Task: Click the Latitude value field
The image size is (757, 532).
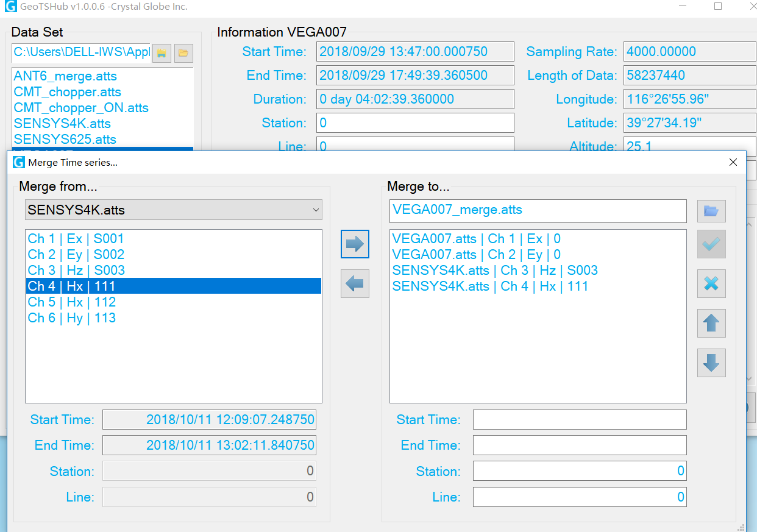Action: pos(690,123)
